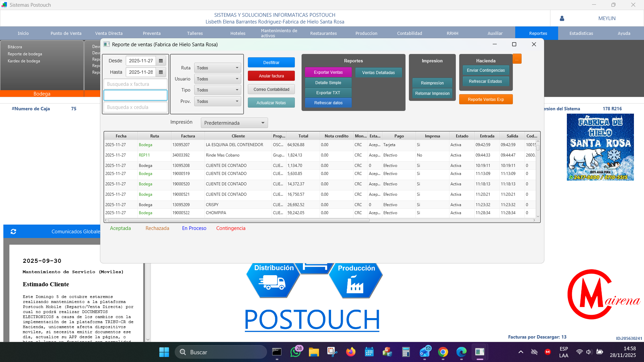Click the Exportar Ventas button
This screenshot has height=362, width=644.
(328, 72)
